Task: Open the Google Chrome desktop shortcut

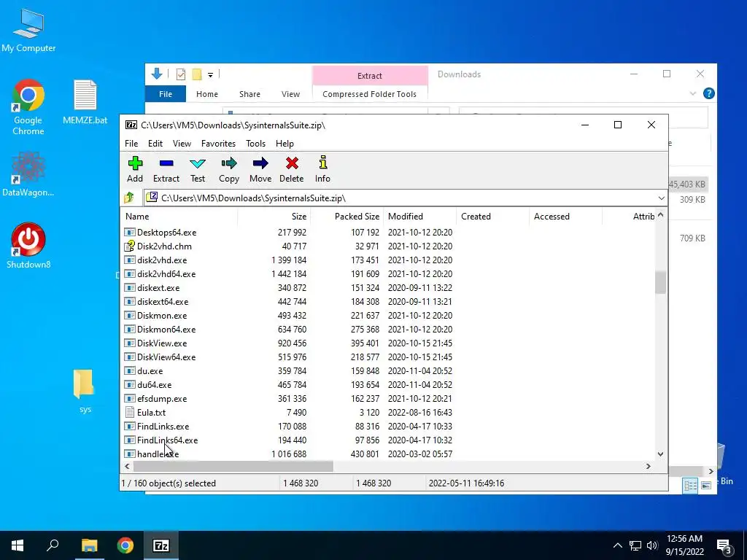Action: (x=28, y=107)
